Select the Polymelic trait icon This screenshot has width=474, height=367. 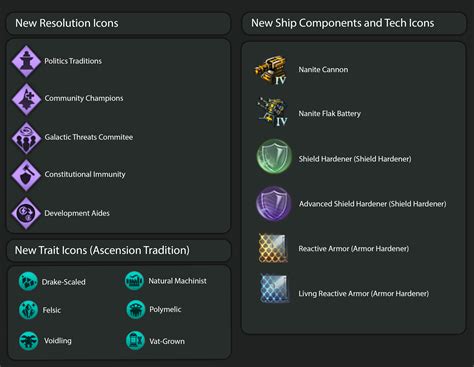click(x=135, y=309)
